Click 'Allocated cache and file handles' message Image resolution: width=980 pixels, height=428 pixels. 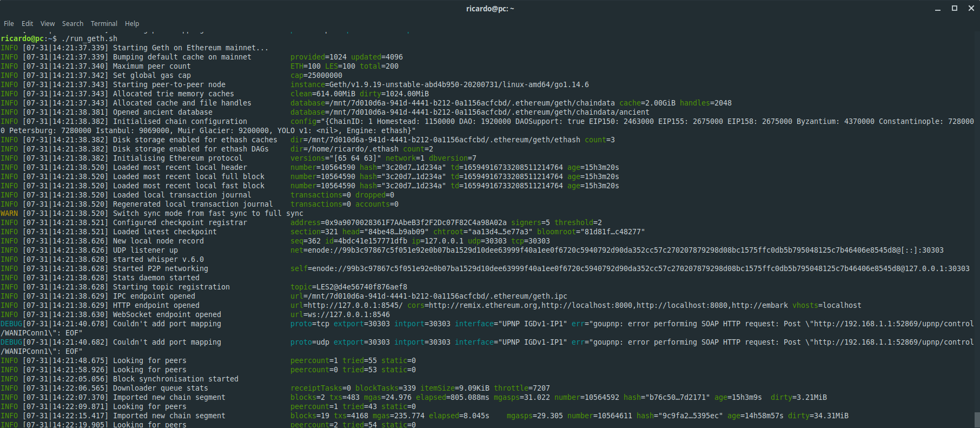pos(182,103)
